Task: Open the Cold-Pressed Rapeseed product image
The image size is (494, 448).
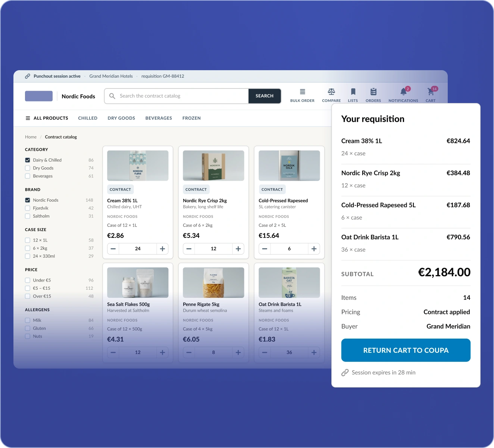Action: (x=289, y=166)
